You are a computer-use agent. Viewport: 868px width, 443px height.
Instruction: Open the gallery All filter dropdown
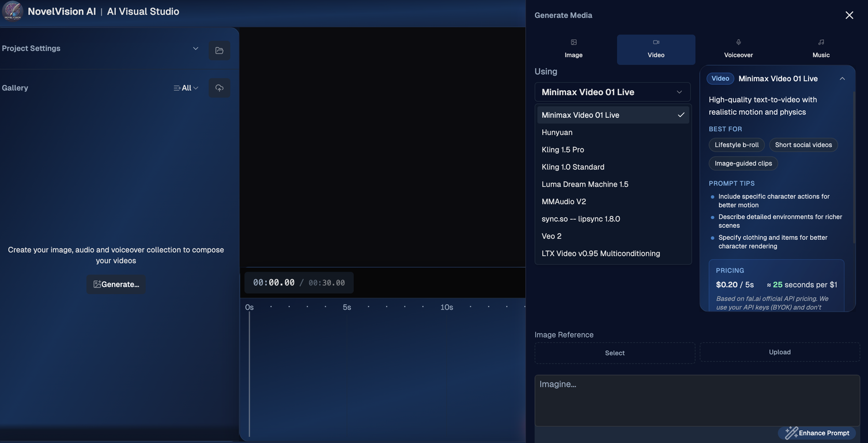186,88
